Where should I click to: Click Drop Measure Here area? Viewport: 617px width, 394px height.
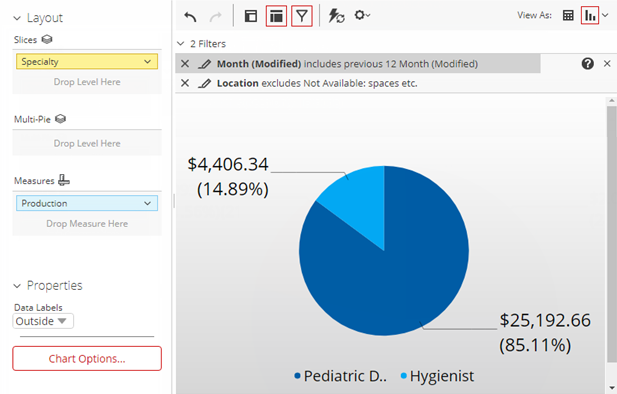point(87,224)
